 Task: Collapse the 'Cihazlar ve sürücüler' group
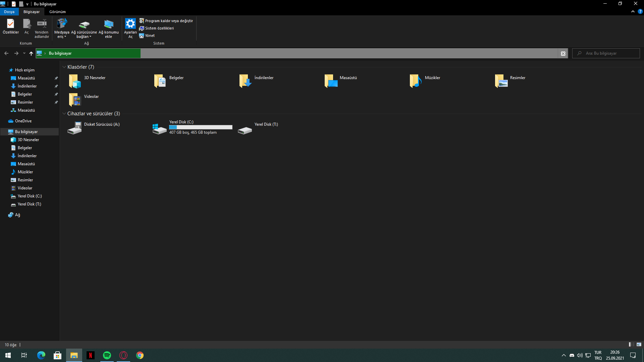tap(64, 114)
